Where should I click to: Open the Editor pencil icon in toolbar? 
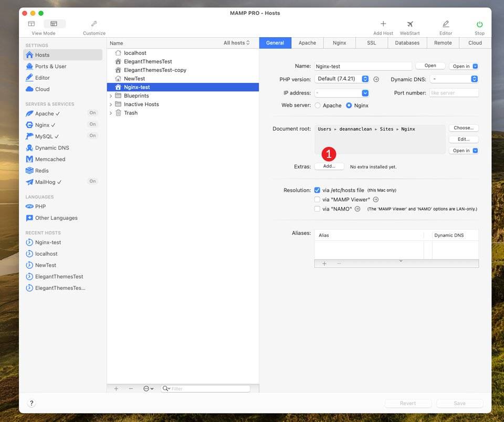[445, 24]
